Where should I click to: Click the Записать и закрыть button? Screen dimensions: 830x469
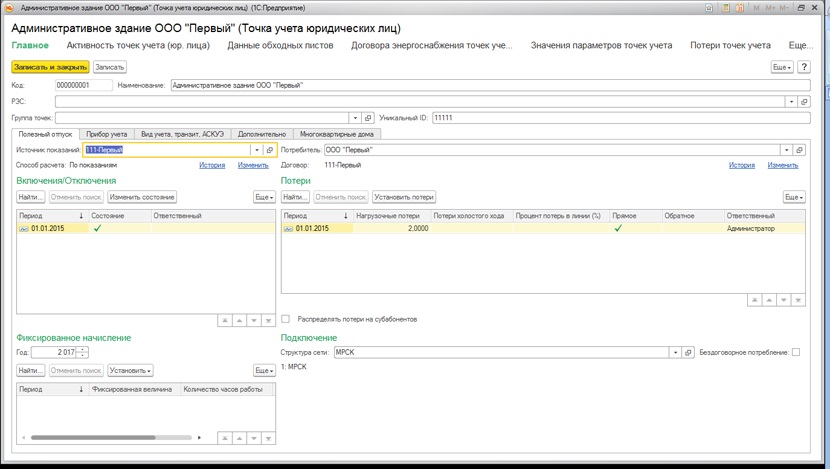click(50, 67)
